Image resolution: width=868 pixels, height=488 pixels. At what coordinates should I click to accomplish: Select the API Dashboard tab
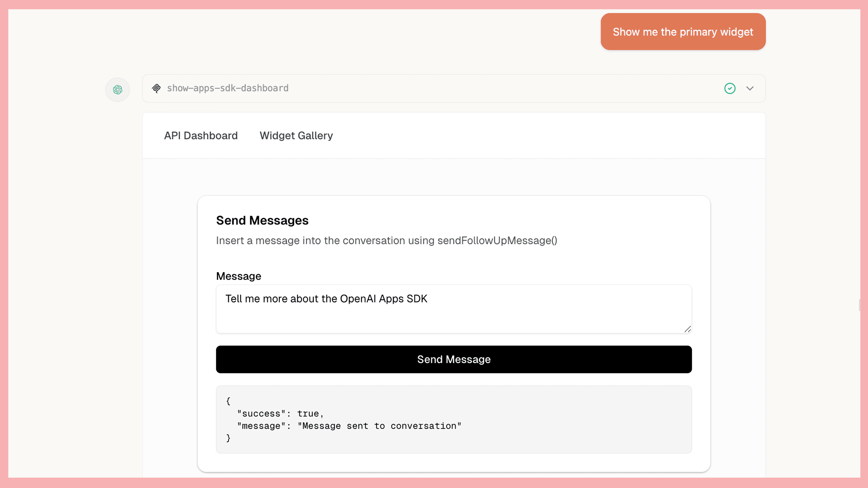[x=201, y=136]
